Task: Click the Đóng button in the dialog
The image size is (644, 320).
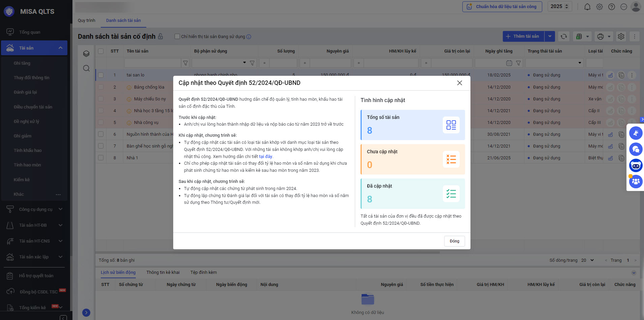Action: tap(454, 241)
